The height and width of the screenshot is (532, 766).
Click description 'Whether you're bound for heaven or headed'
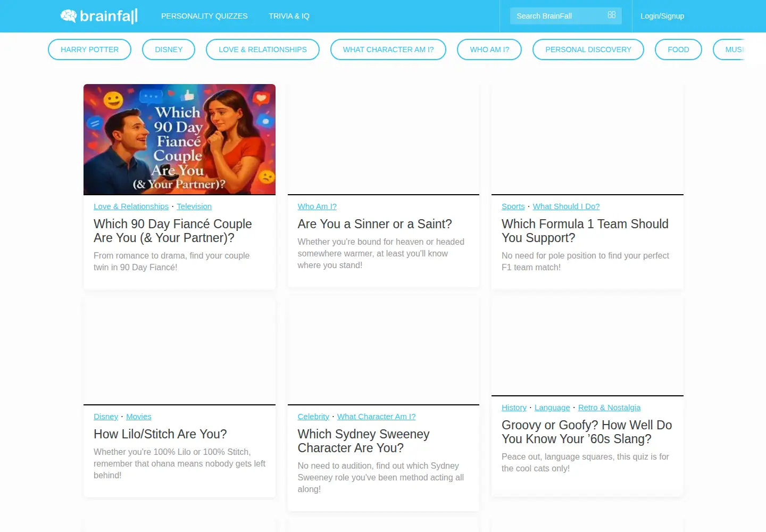coord(381,253)
